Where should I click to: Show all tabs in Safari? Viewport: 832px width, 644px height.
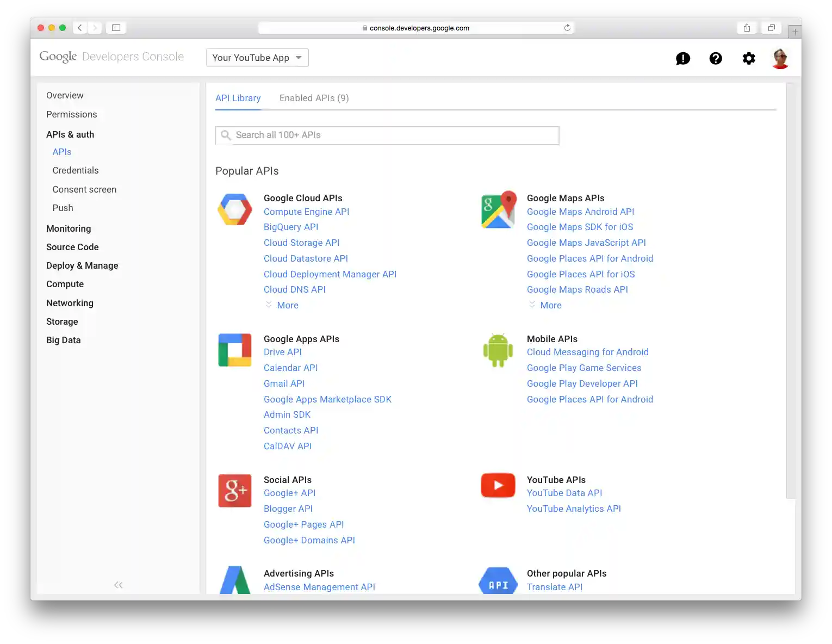click(772, 28)
